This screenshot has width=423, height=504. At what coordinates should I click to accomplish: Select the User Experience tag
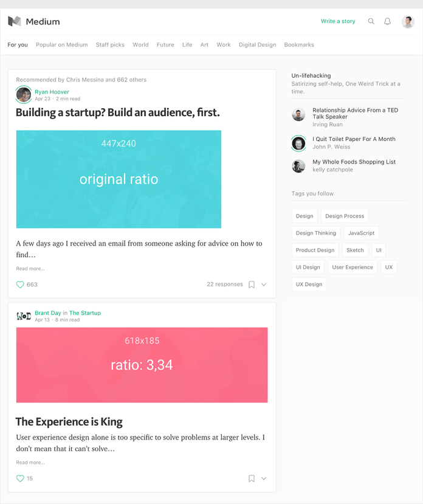(352, 267)
